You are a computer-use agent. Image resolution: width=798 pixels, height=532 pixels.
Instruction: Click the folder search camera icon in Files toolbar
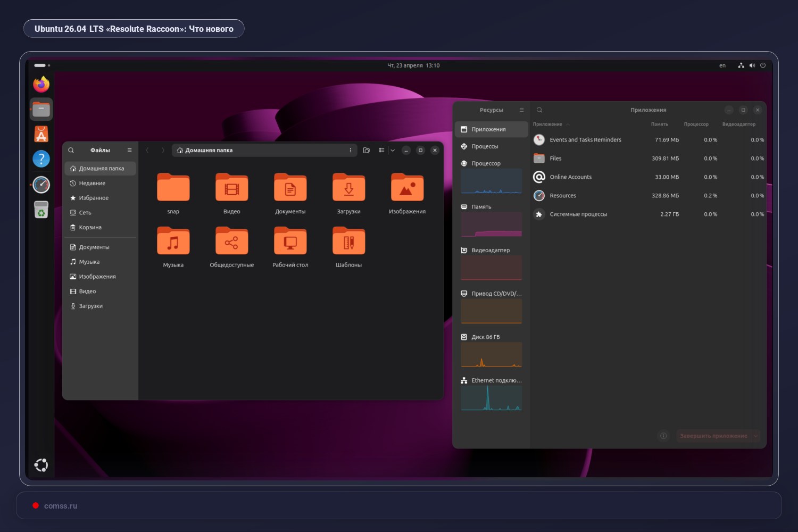point(366,151)
